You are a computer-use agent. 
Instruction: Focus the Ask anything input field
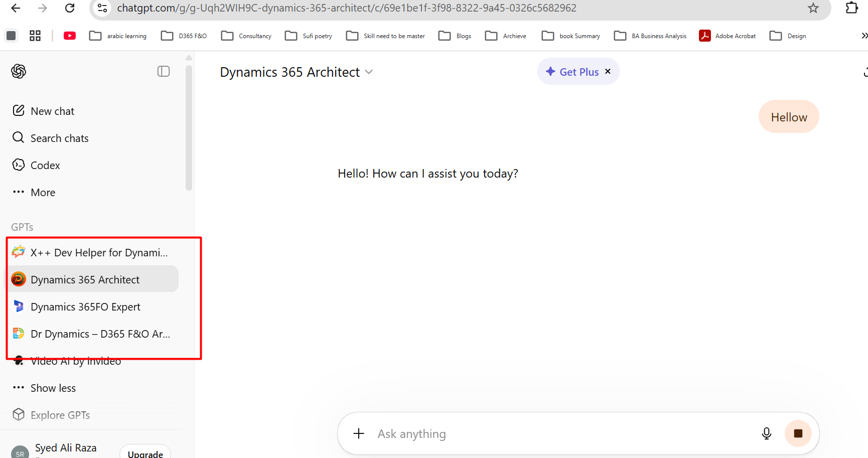(552, 433)
